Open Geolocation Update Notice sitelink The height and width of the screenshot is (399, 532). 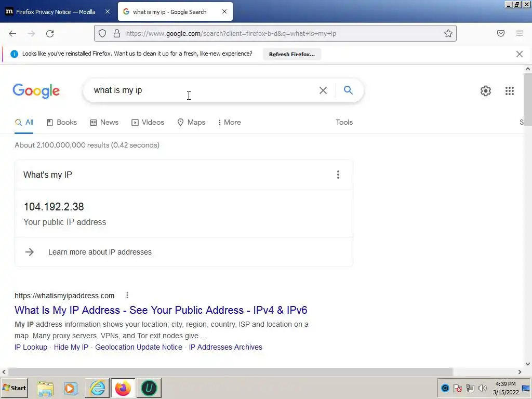tap(138, 348)
